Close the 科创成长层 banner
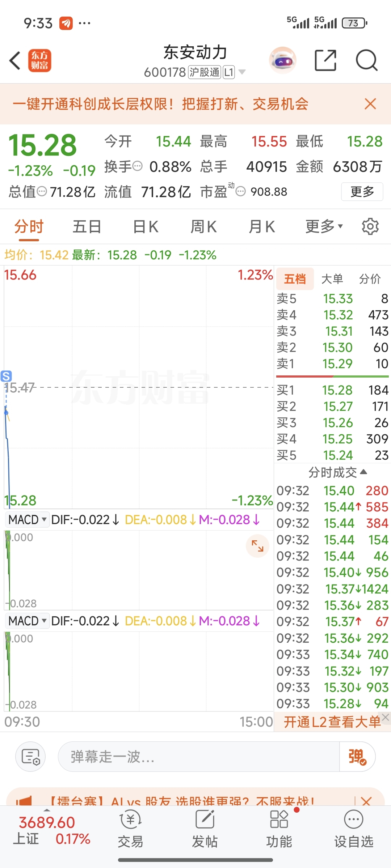This screenshot has width=391, height=868. click(370, 104)
